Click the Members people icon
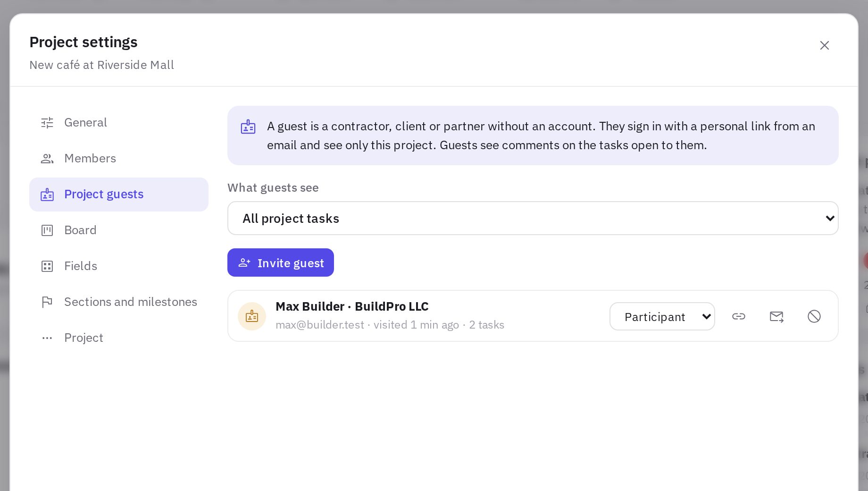The width and height of the screenshot is (868, 491). (x=47, y=159)
